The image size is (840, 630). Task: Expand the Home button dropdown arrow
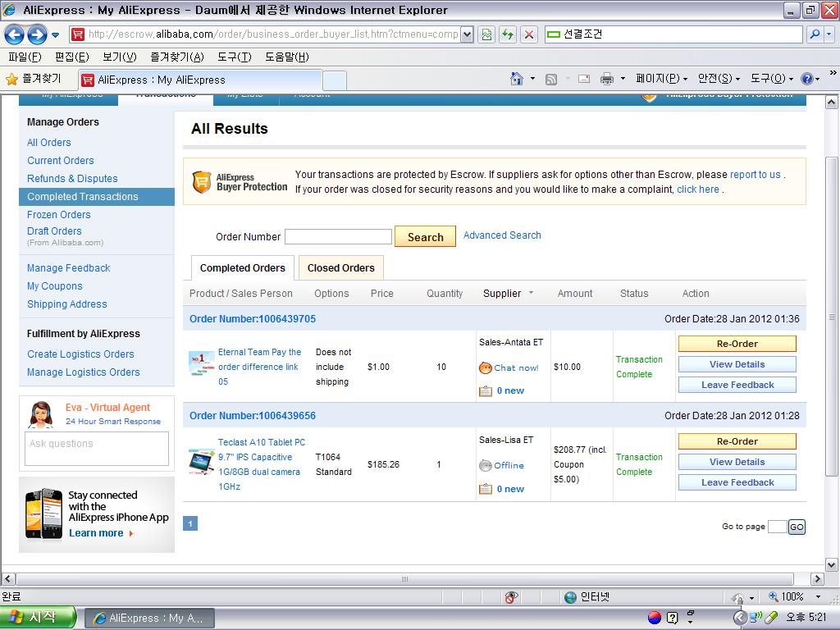click(x=532, y=79)
